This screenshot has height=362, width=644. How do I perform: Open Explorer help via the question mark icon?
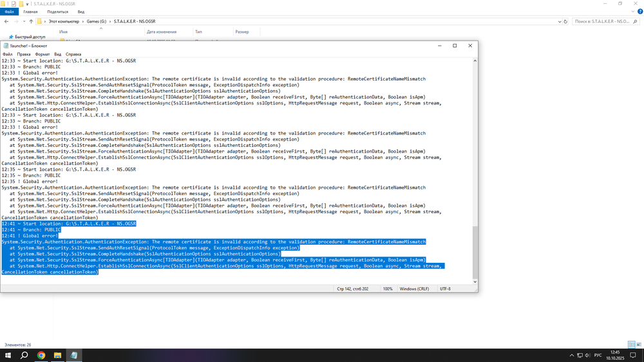pos(639,12)
